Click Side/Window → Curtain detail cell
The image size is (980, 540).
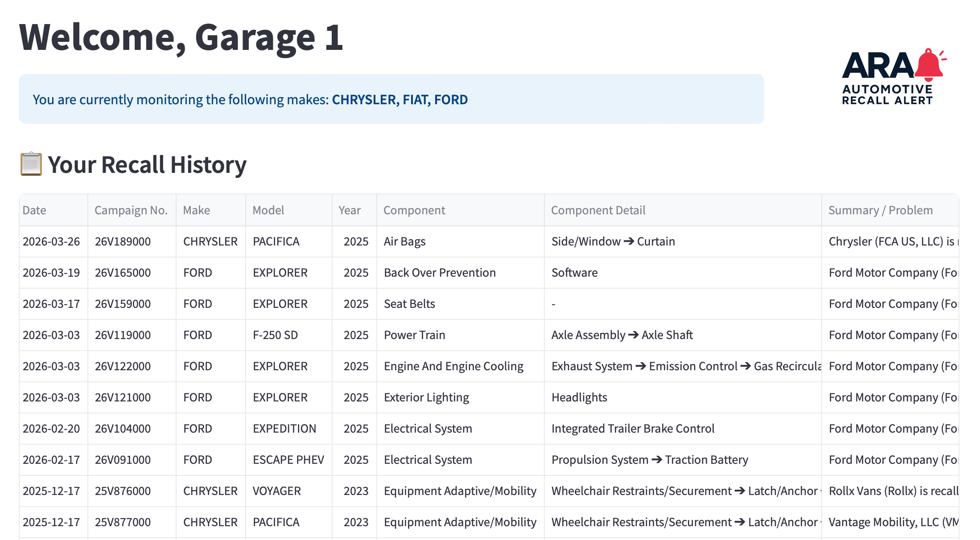(x=683, y=241)
